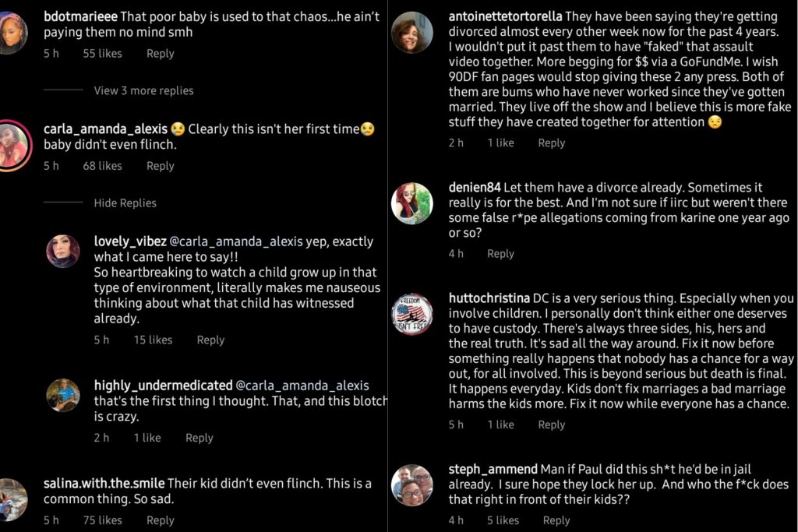View 68 likes on carla_amanda_alexis comment

click(x=102, y=166)
